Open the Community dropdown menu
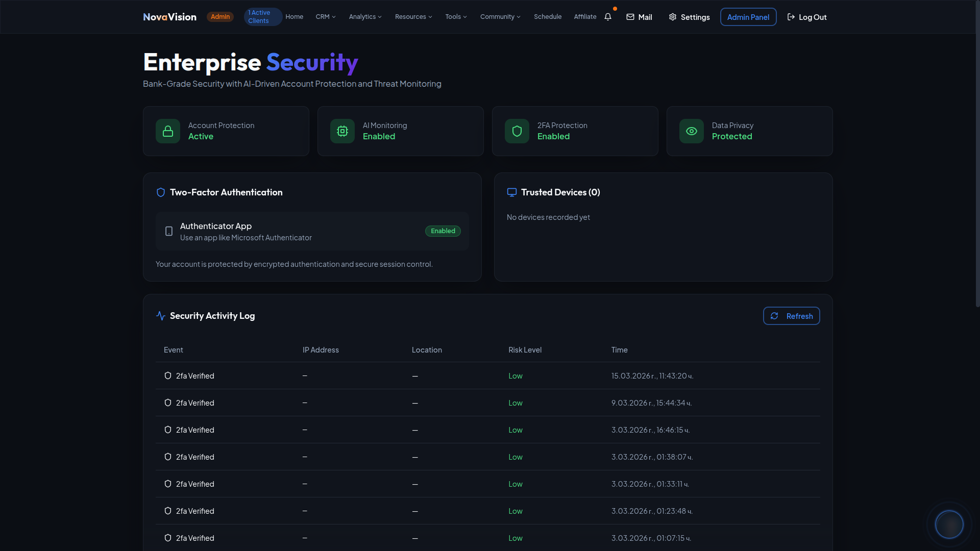The image size is (980, 551). (x=500, y=17)
